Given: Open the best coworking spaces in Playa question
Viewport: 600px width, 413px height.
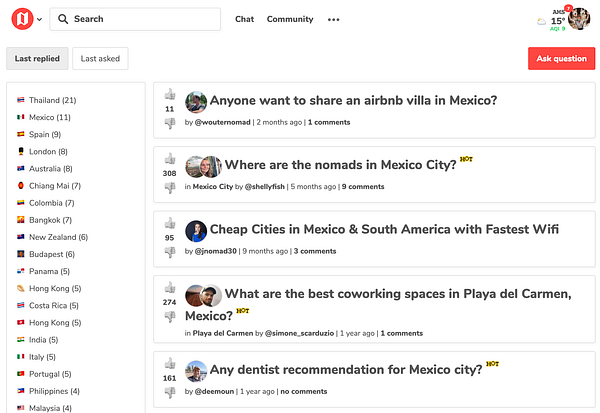Looking at the screenshot, I should pyautogui.click(x=378, y=305).
